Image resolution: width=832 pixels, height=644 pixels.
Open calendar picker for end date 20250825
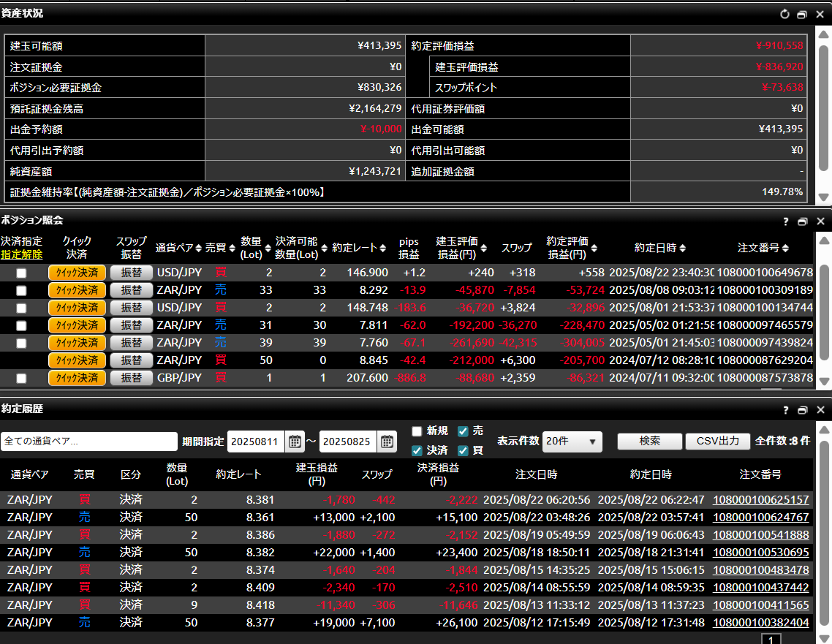point(387,442)
